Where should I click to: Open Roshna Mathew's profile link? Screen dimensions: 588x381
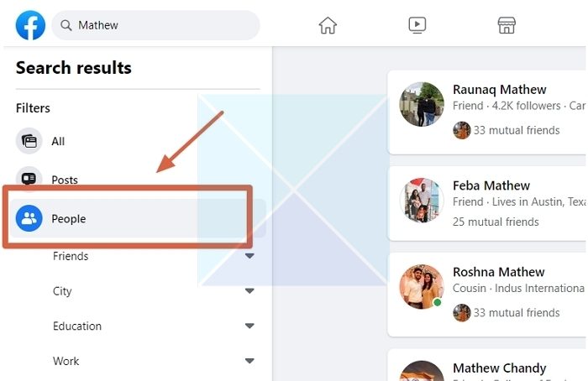click(498, 272)
